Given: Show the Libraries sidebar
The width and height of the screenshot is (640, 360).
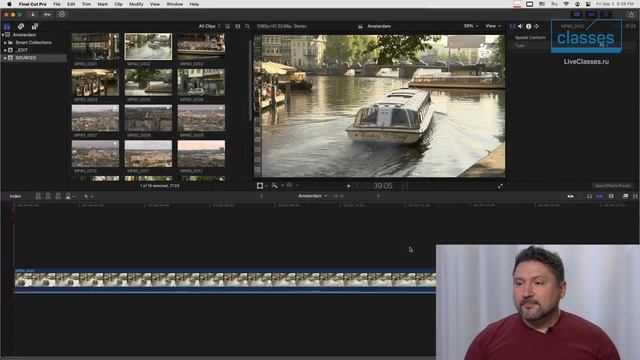Looking at the screenshot, I should (7, 26).
